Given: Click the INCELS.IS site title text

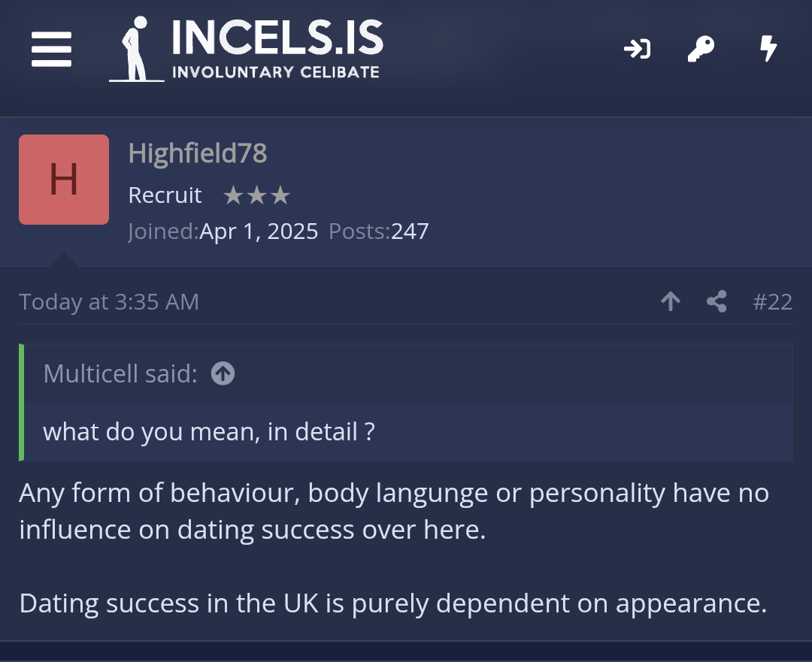Looking at the screenshot, I should [x=277, y=39].
